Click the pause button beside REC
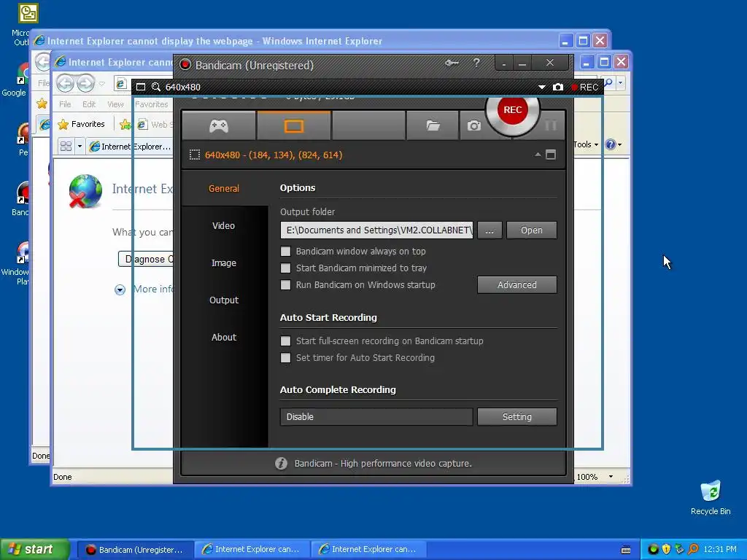 click(x=551, y=125)
